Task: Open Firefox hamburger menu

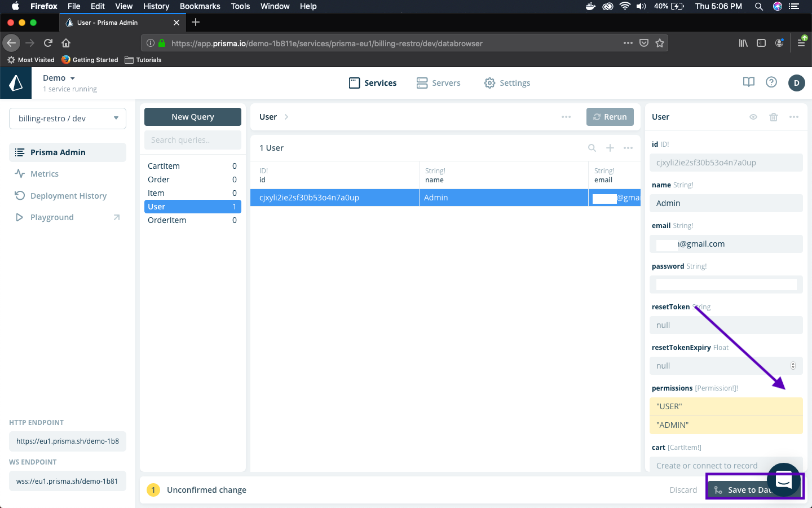Action: pos(801,43)
